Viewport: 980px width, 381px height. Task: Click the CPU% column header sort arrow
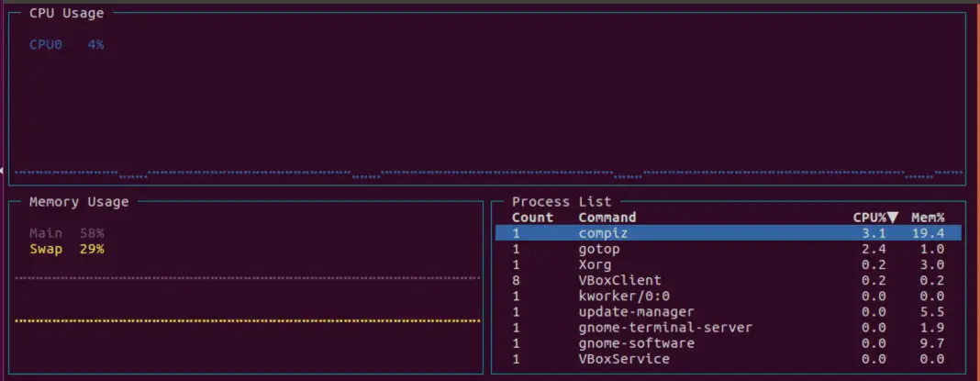click(893, 218)
